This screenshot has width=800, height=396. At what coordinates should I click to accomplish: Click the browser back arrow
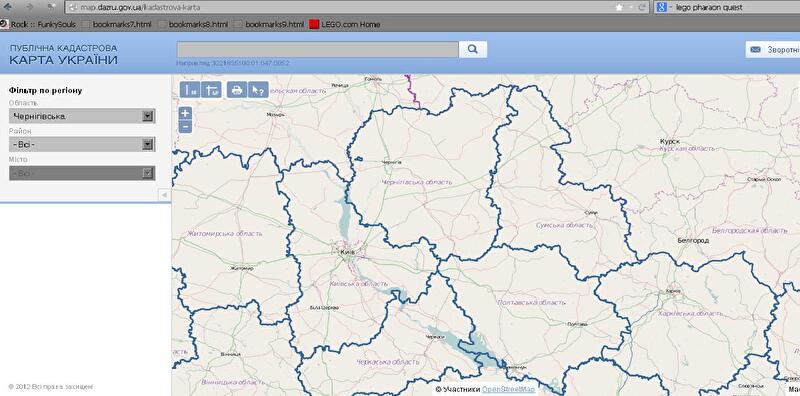[x=7, y=7]
